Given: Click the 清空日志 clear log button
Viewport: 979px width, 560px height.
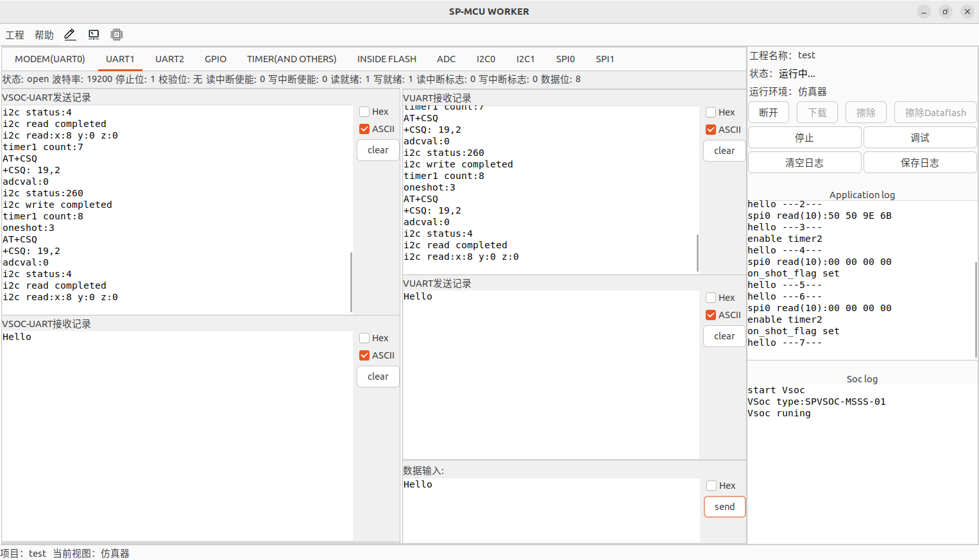Looking at the screenshot, I should coord(804,163).
